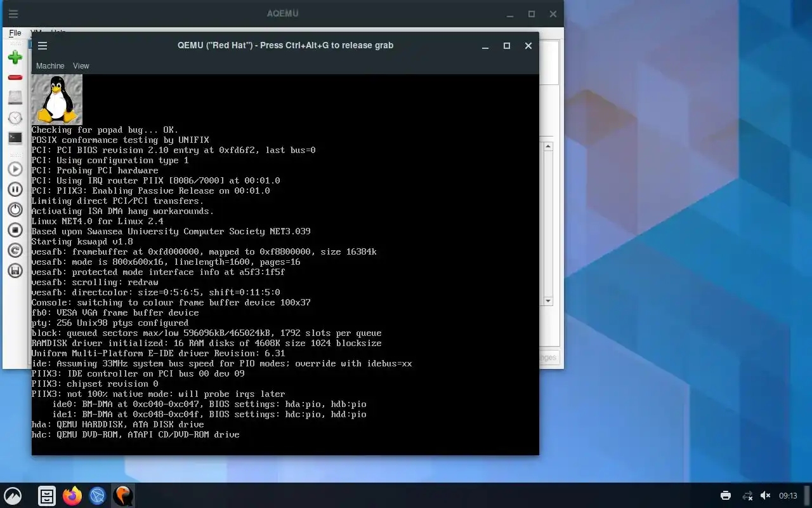Click the clock icon in AQEMU toolbar
This screenshot has width=812, height=508.
tap(15, 118)
